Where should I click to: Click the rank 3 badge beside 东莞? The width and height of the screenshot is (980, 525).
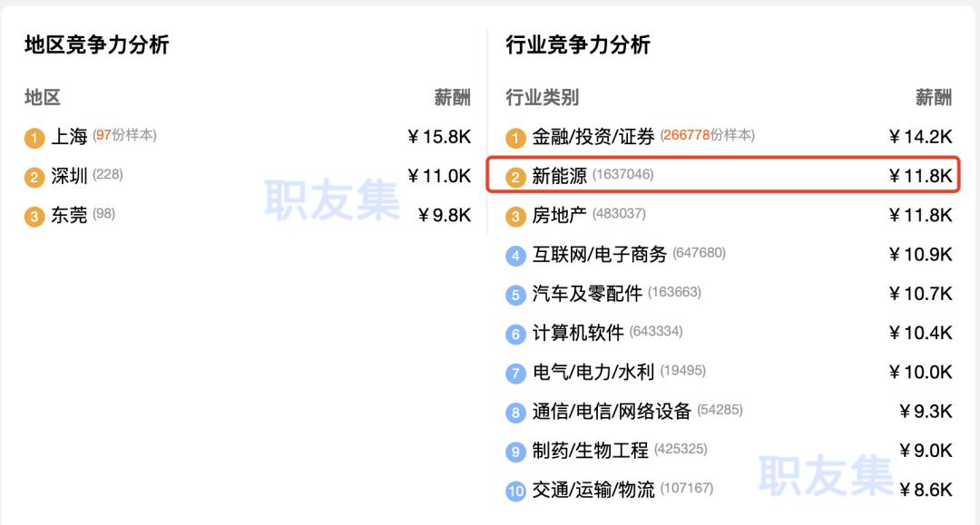34,217
